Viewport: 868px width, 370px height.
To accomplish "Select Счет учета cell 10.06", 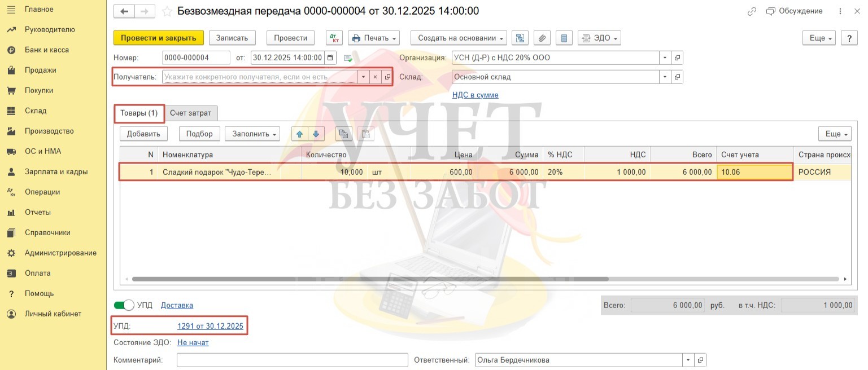I will (x=754, y=172).
